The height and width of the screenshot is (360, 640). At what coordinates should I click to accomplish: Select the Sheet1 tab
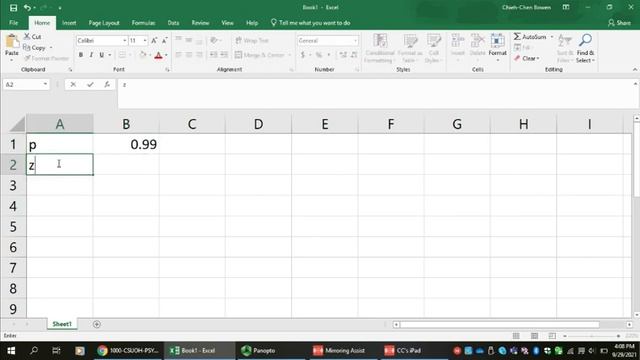pos(62,324)
